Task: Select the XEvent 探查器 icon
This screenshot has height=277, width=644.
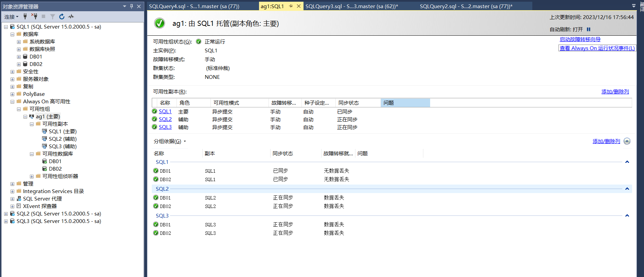Action: [19, 206]
